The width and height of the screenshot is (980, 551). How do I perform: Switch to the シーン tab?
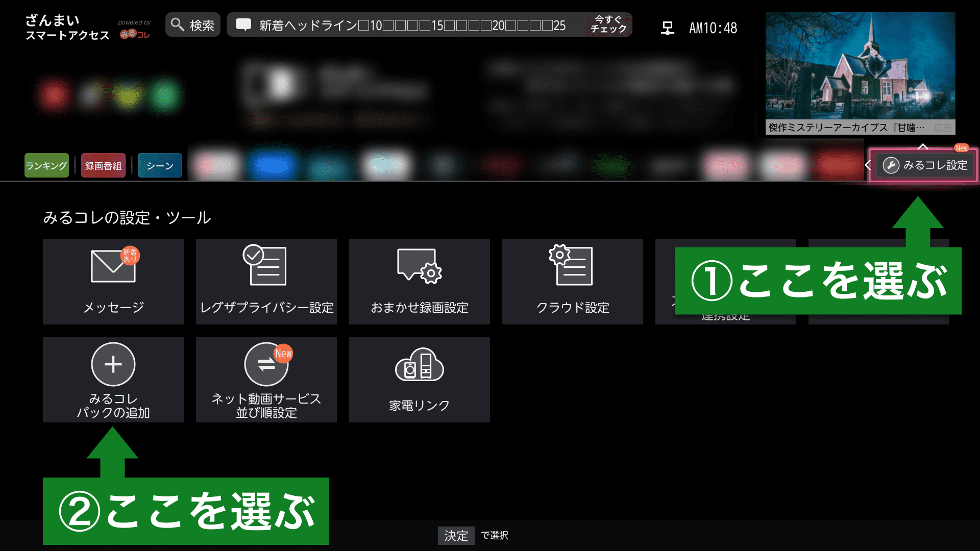click(160, 166)
